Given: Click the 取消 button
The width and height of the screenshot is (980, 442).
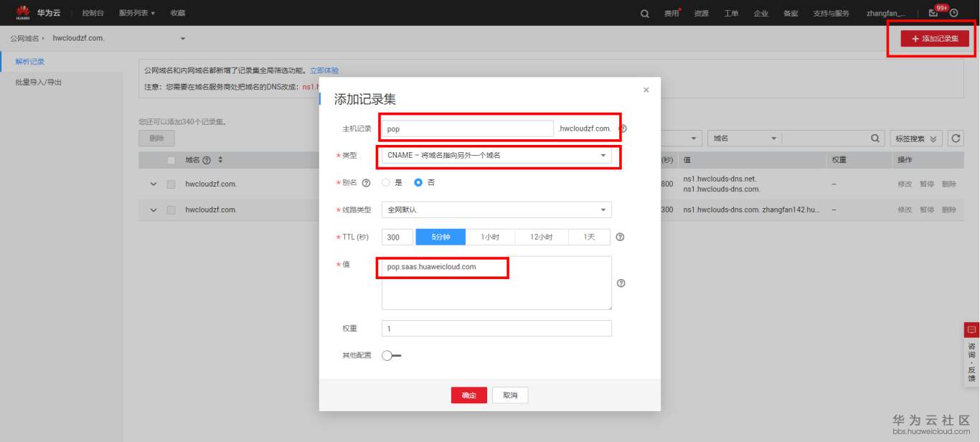Looking at the screenshot, I should 510,395.
